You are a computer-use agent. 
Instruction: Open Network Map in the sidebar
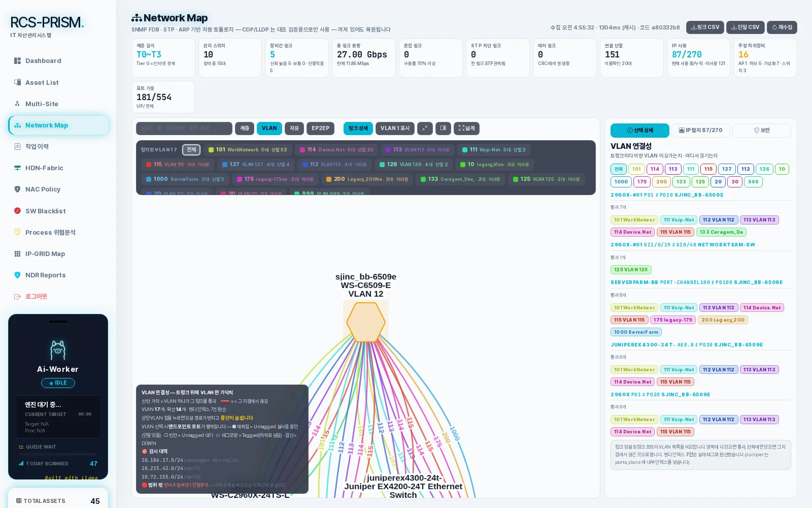tap(58, 125)
